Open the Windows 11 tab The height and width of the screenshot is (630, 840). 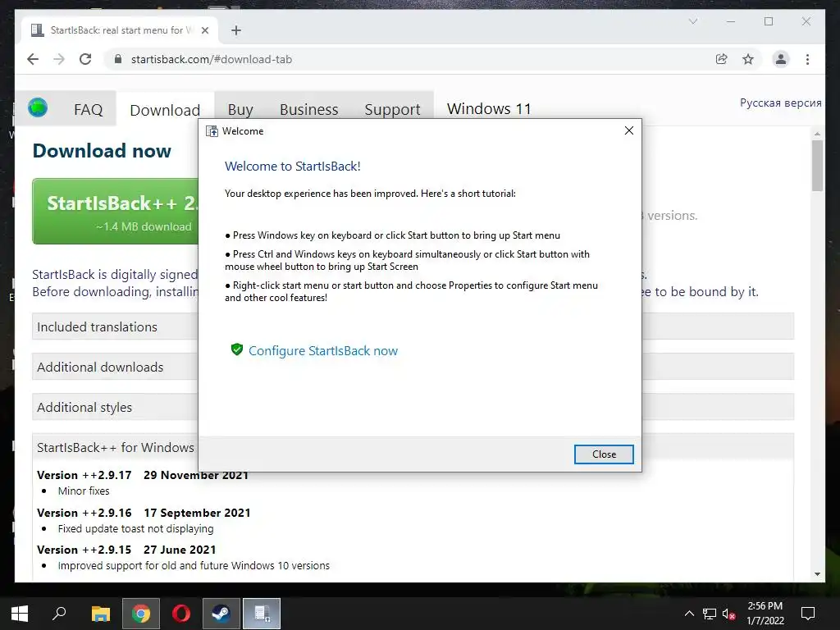[489, 109]
